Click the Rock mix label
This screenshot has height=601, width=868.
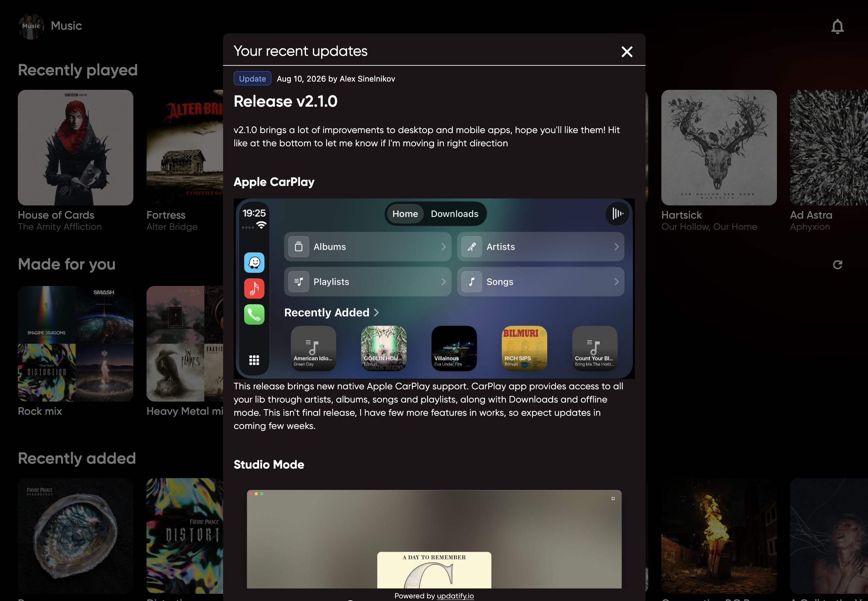point(40,411)
